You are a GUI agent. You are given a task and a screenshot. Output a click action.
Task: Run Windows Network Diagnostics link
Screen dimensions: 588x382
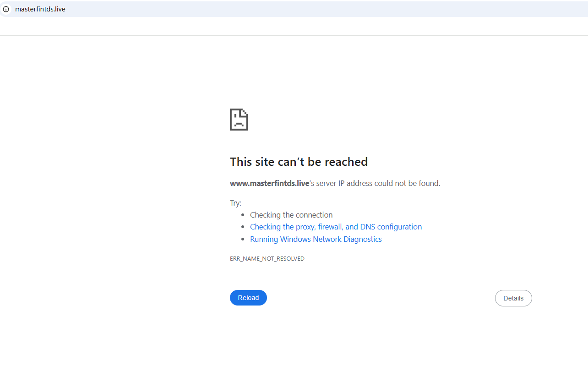click(316, 239)
